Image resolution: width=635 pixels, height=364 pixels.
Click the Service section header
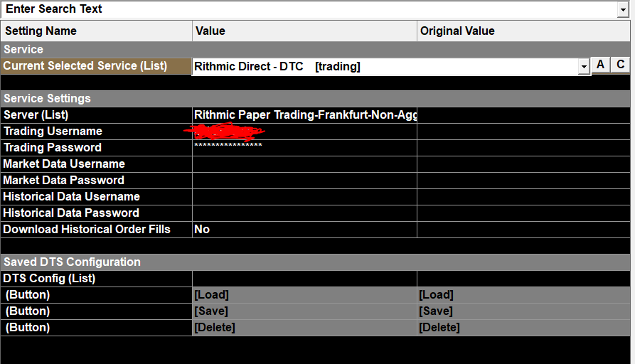tap(316, 49)
